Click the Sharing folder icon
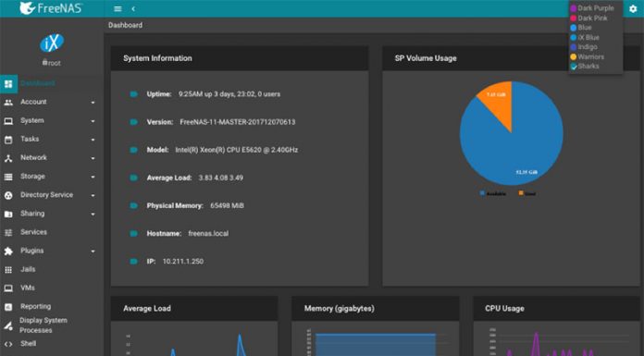The image size is (644, 356). tap(8, 214)
